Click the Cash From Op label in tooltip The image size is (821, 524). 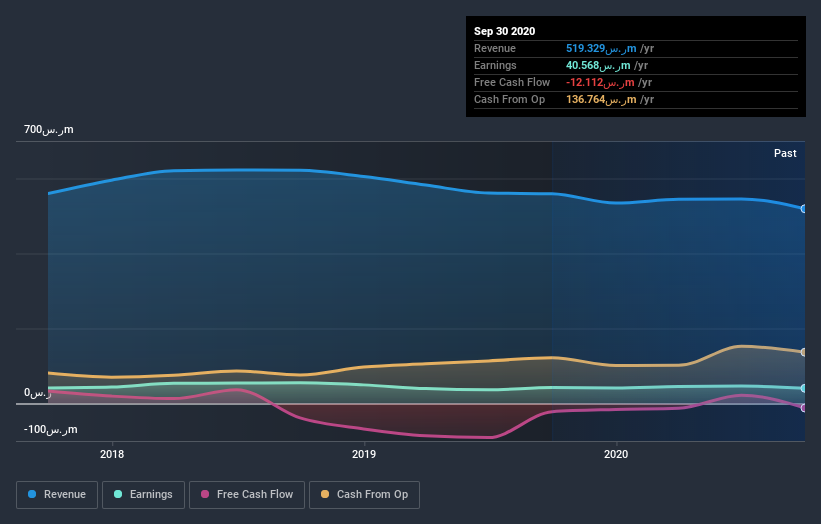tap(509, 99)
